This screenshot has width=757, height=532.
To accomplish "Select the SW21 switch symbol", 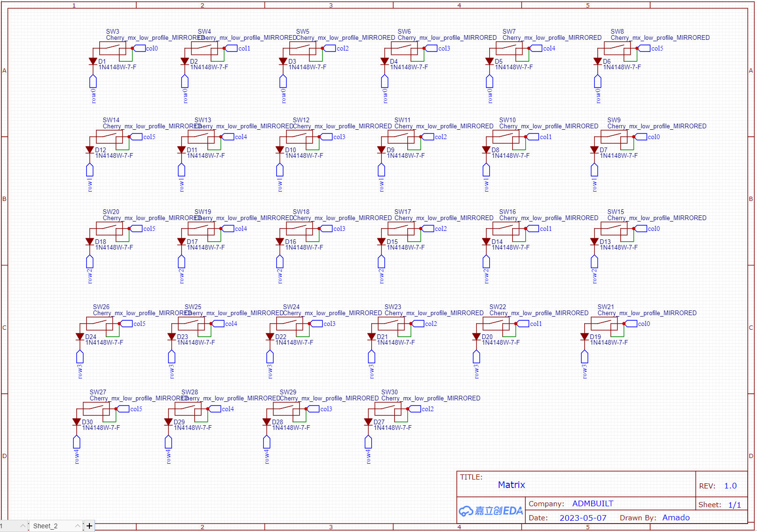I will pos(604,324).
